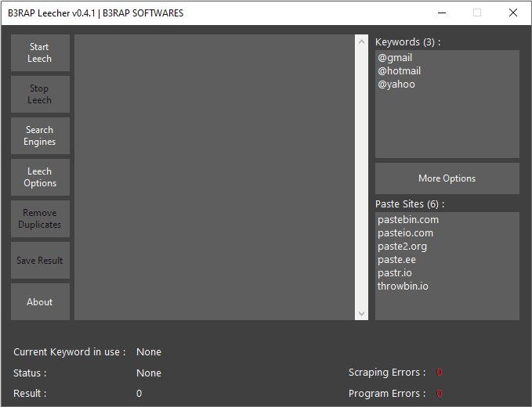Screen dimensions: 532x407
Task: Click the Stop Leech button
Action: (40, 94)
